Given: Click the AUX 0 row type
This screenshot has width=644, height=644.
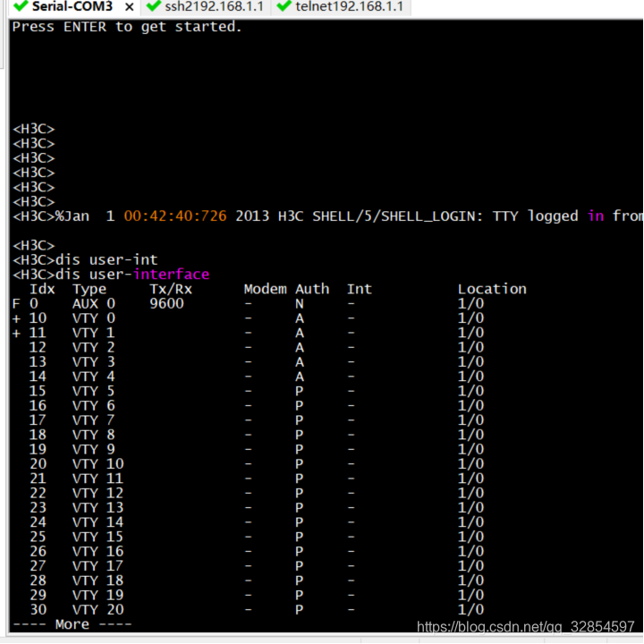Looking at the screenshot, I should pyautogui.click(x=94, y=304).
